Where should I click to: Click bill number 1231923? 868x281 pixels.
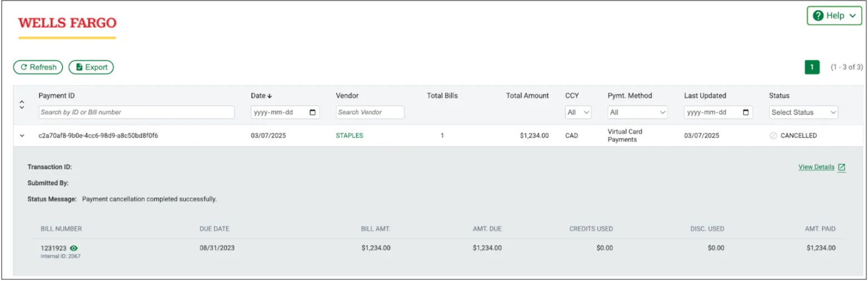[x=53, y=248]
